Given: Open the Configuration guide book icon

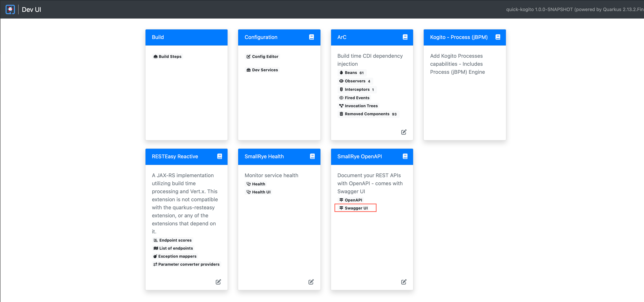Looking at the screenshot, I should click(x=311, y=37).
